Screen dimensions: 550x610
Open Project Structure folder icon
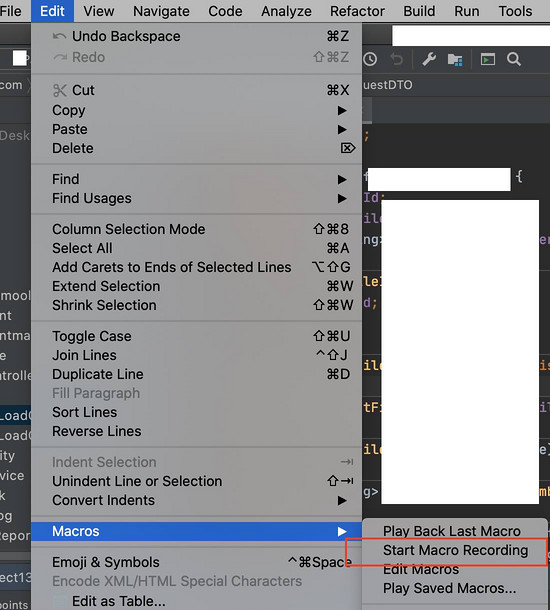point(455,60)
